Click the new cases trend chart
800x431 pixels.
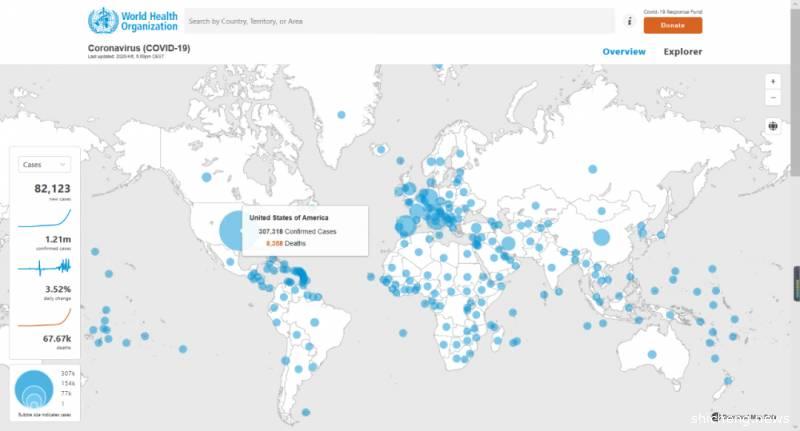(44, 217)
